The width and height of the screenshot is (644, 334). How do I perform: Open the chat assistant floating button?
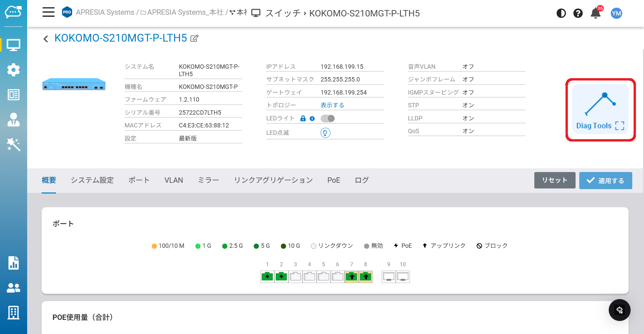[x=620, y=310]
